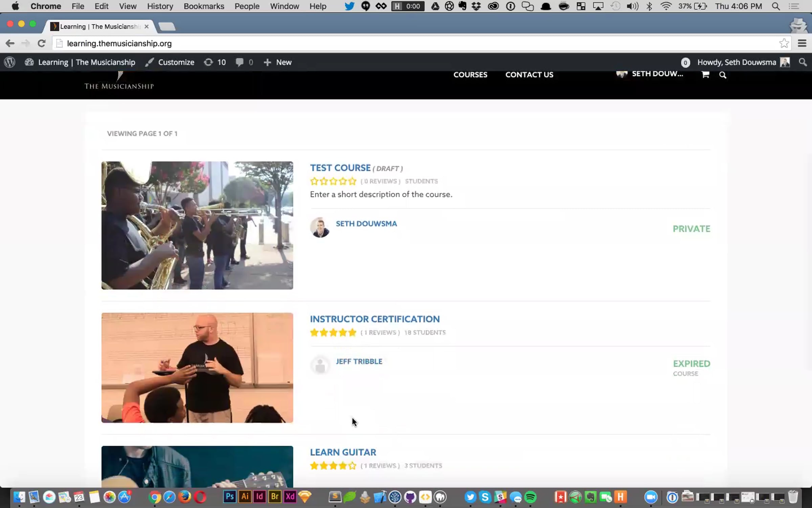Click the Instructor Certification course thumbnail
Viewport: 812px width, 508px height.
tap(197, 367)
